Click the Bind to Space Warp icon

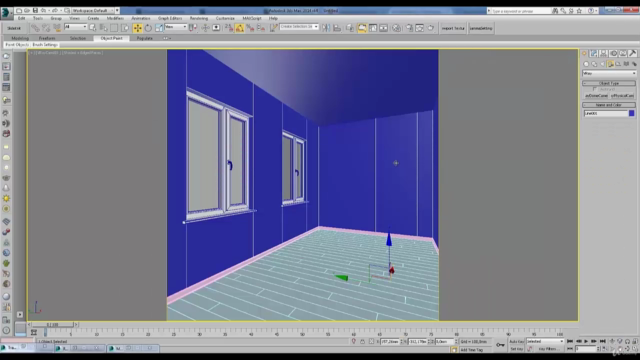click(x=57, y=28)
